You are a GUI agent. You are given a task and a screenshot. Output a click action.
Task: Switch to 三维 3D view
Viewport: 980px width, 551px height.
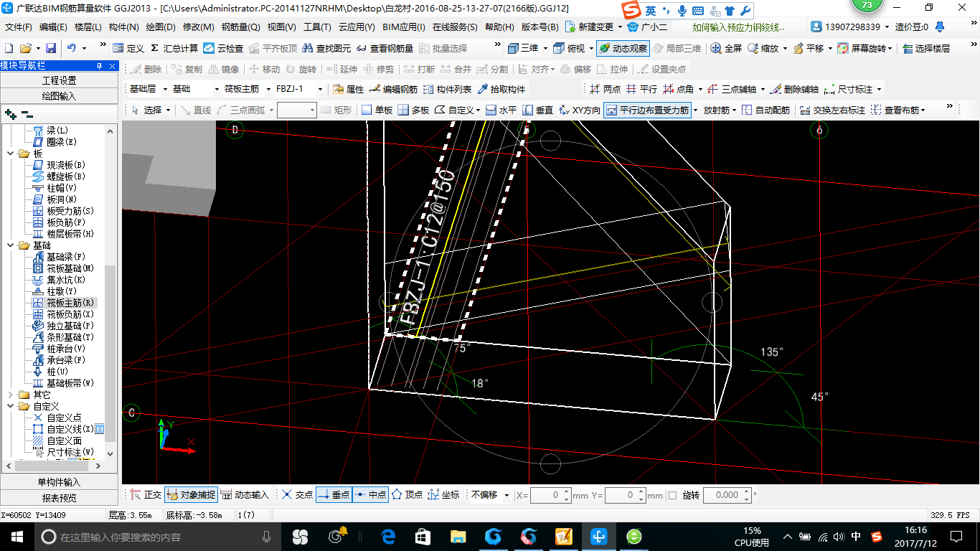click(524, 48)
